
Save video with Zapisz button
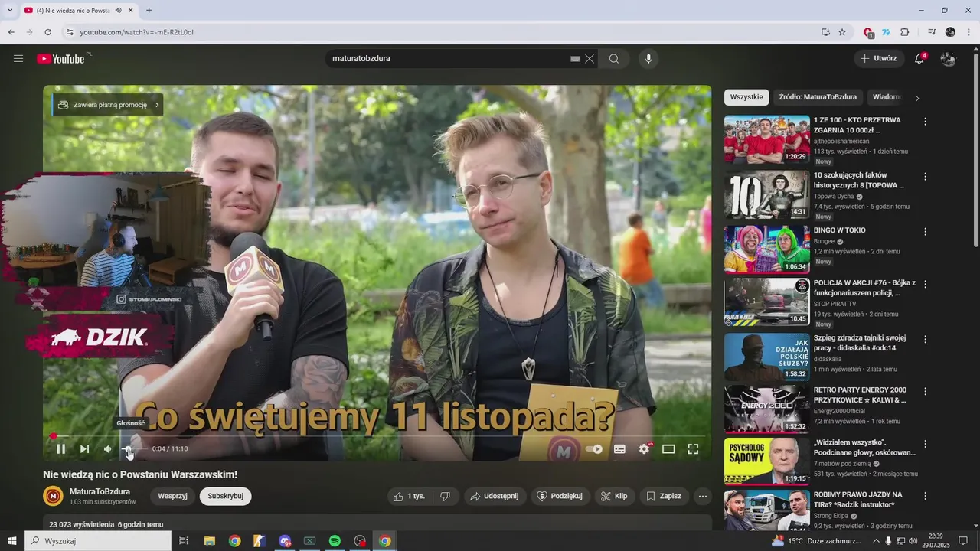664,496
